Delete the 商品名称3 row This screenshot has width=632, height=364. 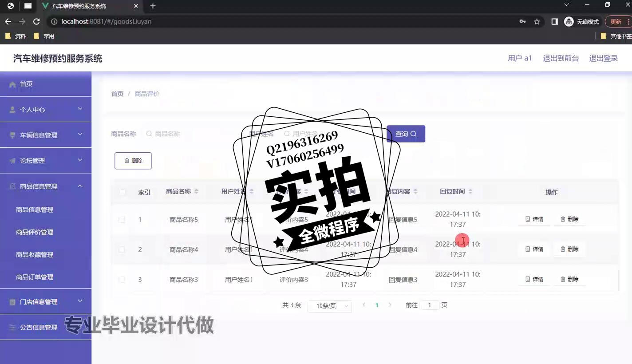[569, 279]
